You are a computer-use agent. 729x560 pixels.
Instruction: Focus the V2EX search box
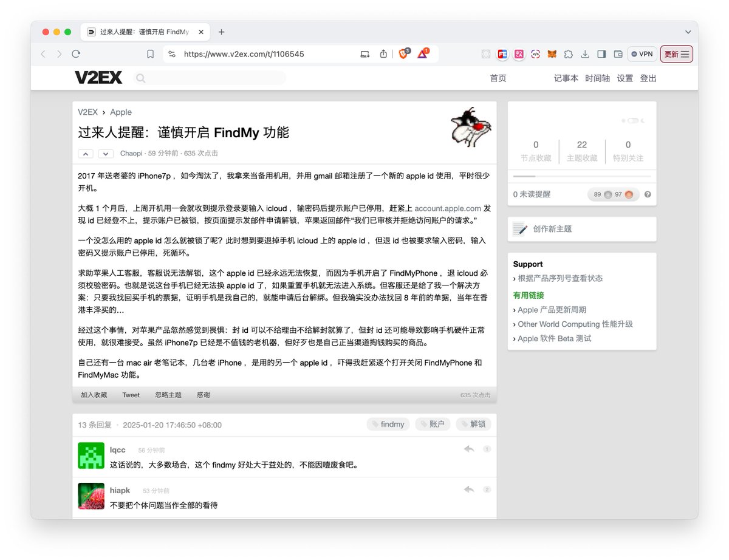[x=209, y=78]
